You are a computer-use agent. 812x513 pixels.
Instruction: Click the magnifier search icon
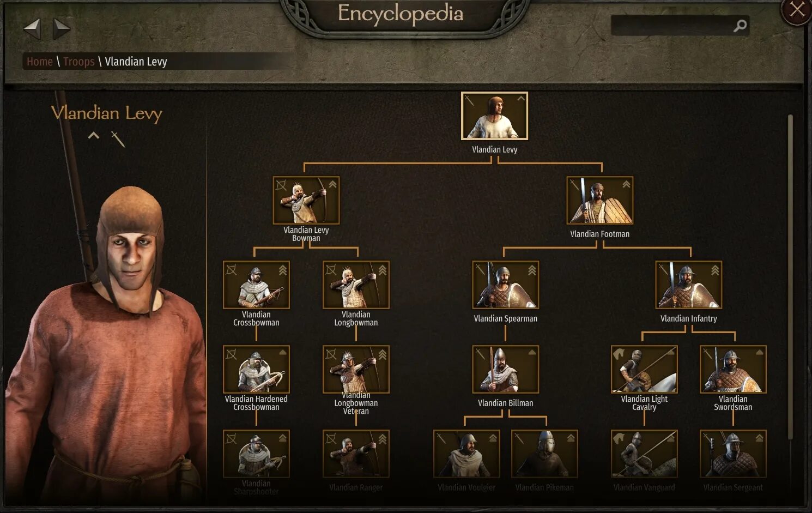click(740, 26)
